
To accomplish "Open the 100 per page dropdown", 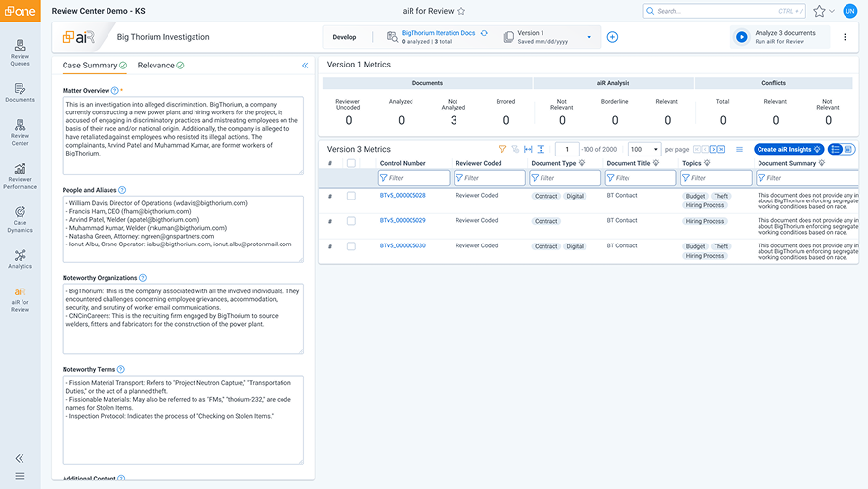I will pos(644,149).
